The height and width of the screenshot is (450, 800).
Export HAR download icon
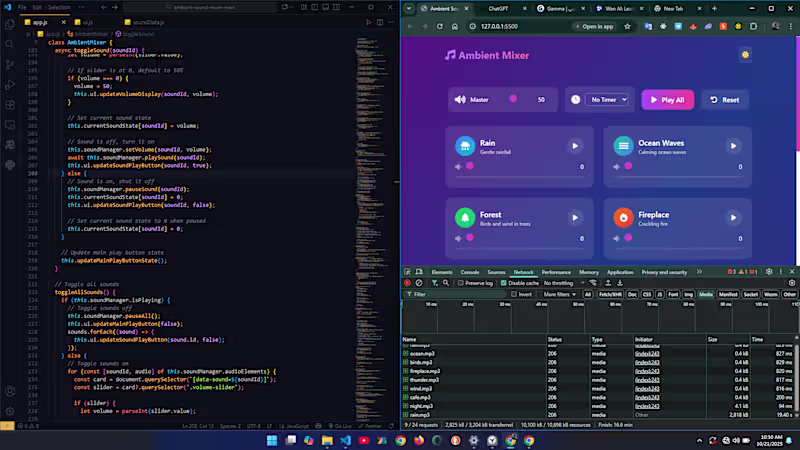click(620, 283)
